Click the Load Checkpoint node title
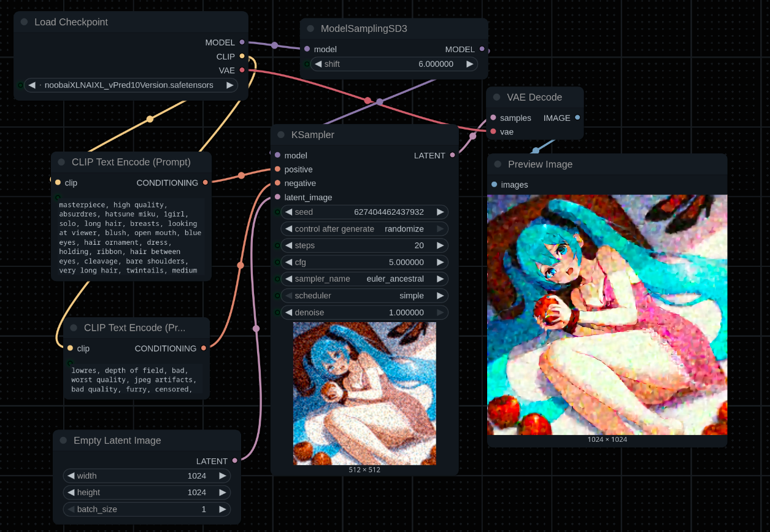This screenshot has height=532, width=770. tap(71, 22)
